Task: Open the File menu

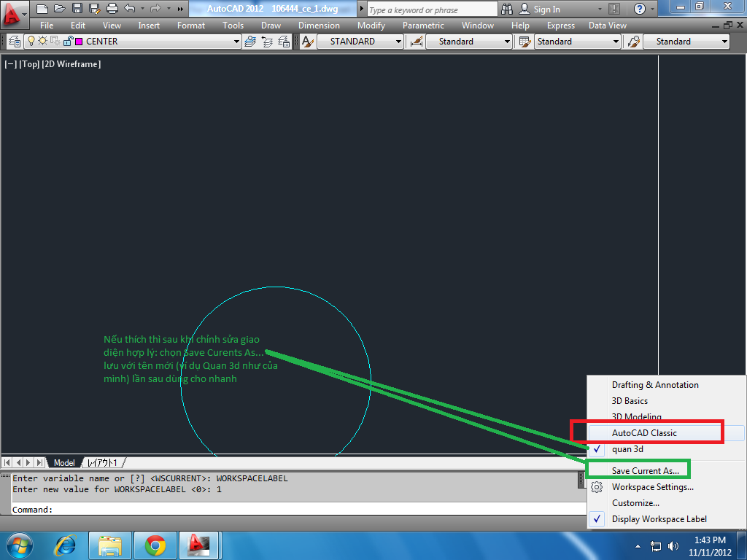Action: click(x=47, y=26)
